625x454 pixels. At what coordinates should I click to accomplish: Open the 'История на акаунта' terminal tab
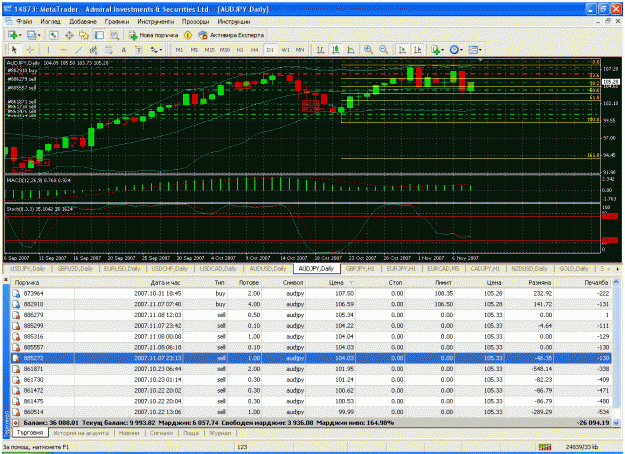(81, 432)
